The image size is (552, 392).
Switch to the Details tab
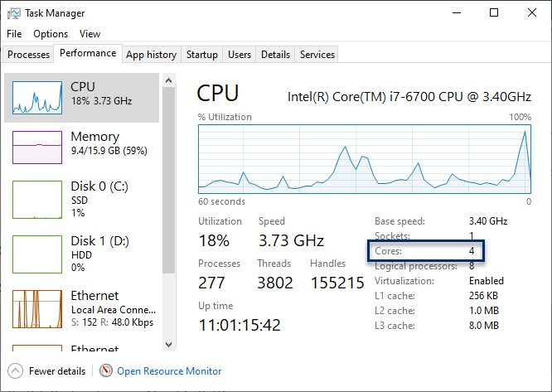coord(275,55)
